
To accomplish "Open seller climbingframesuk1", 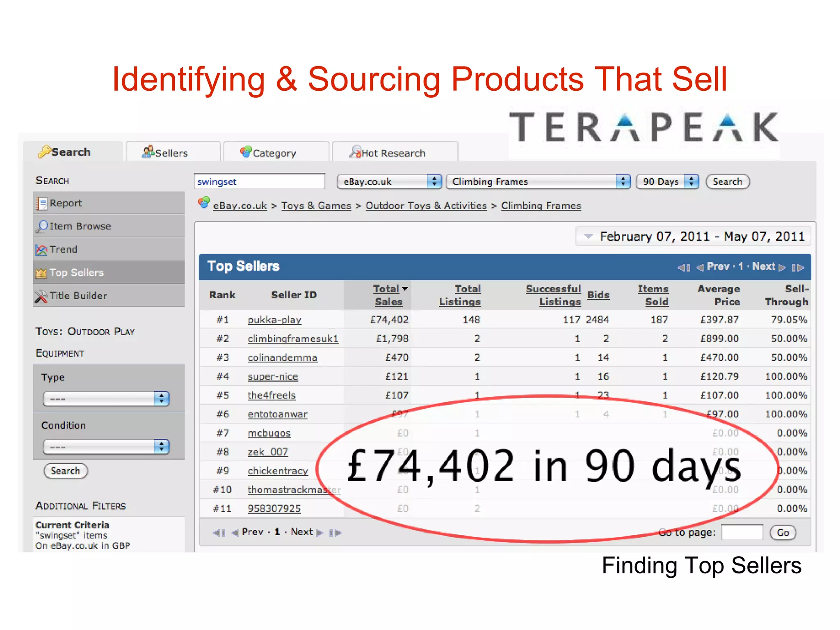I will (x=293, y=339).
